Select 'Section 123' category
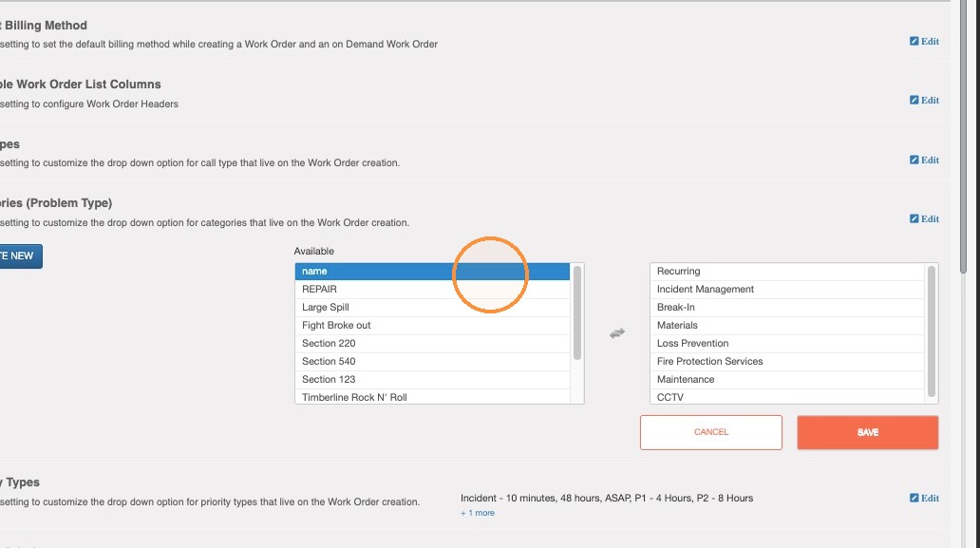The image size is (980, 548). (432, 379)
